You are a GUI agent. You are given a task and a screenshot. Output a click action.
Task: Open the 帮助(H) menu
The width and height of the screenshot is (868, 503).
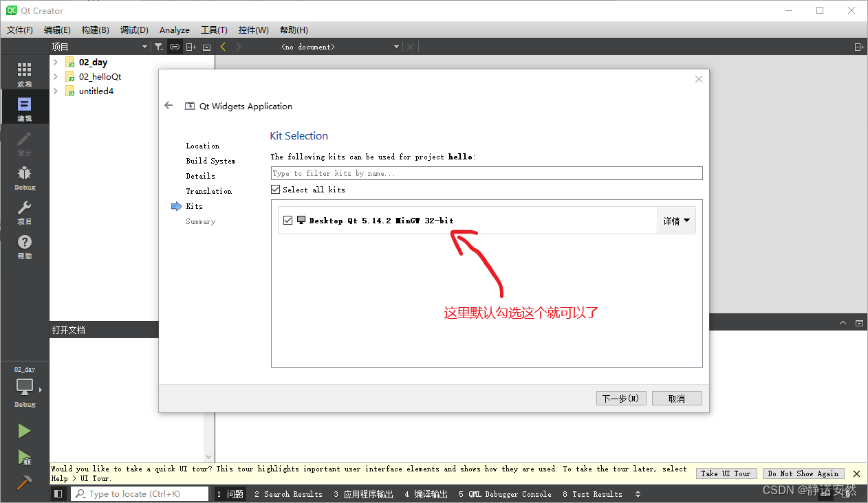pyautogui.click(x=294, y=30)
